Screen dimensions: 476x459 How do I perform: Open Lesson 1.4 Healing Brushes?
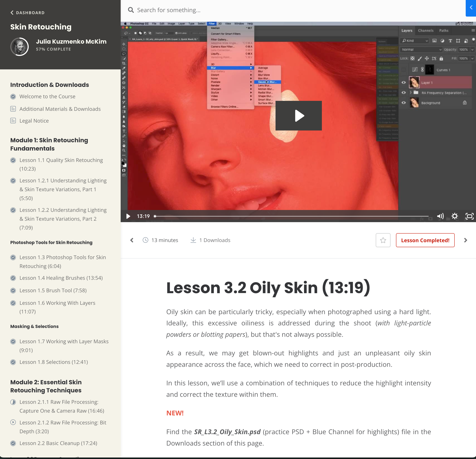[61, 278]
